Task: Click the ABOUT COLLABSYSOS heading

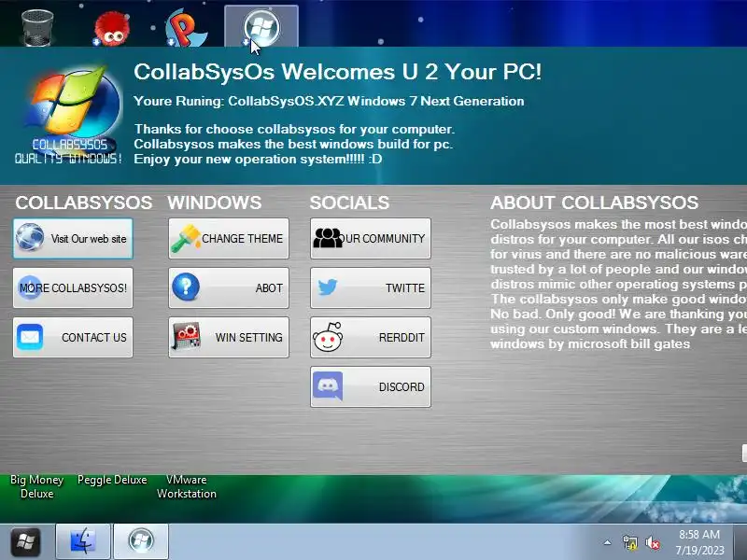Action: coord(594,203)
